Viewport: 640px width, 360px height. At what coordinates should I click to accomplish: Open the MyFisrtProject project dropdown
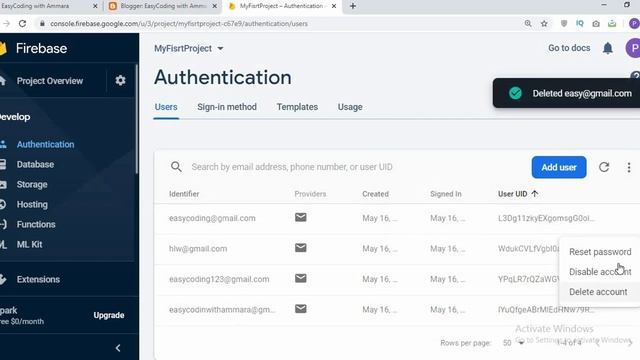tap(189, 49)
